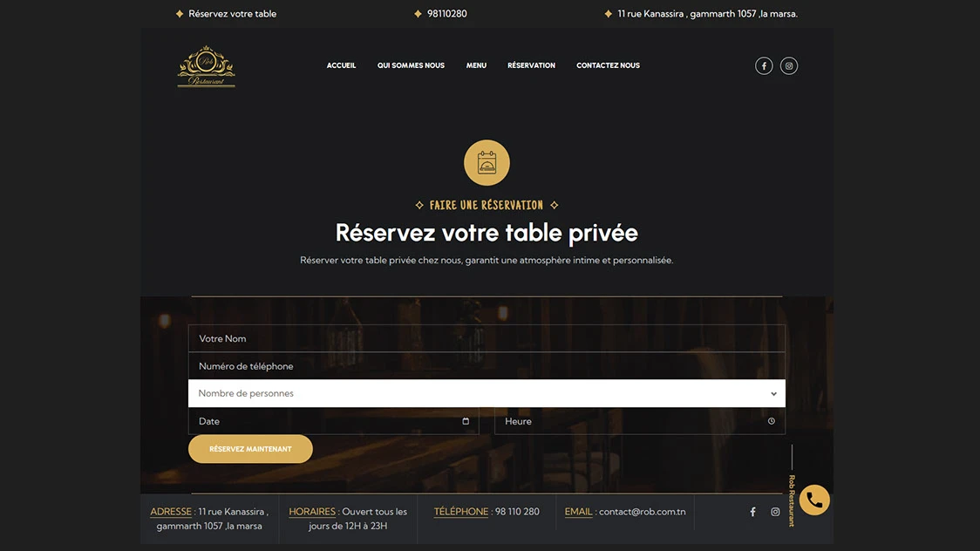The height and width of the screenshot is (551, 980).
Task: Open the footer Facebook icon
Action: pyautogui.click(x=753, y=512)
